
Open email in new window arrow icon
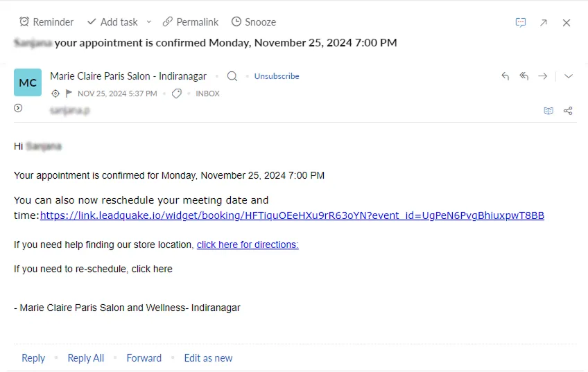point(544,22)
